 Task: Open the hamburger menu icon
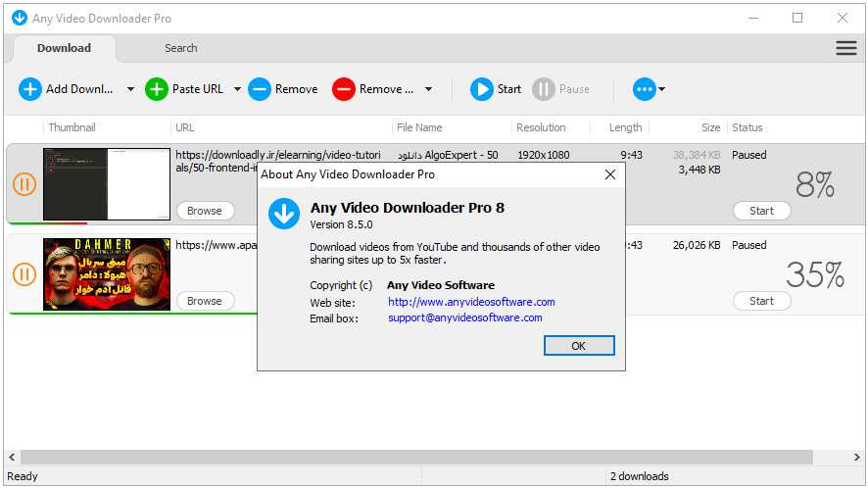(x=845, y=48)
